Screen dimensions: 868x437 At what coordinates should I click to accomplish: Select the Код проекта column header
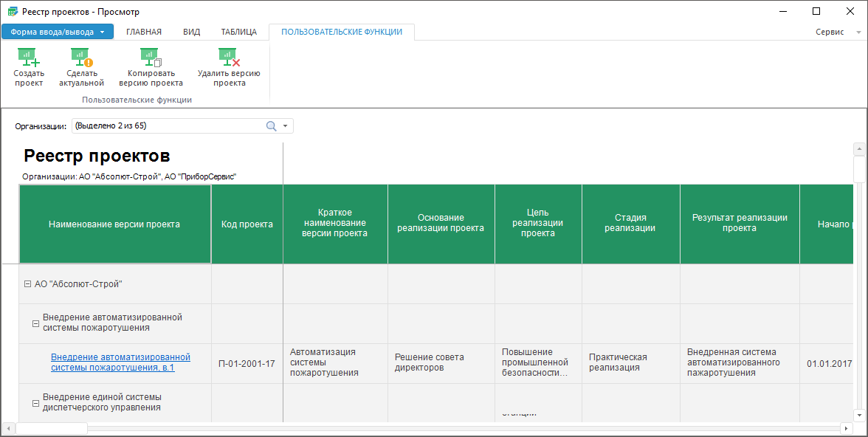click(x=247, y=224)
